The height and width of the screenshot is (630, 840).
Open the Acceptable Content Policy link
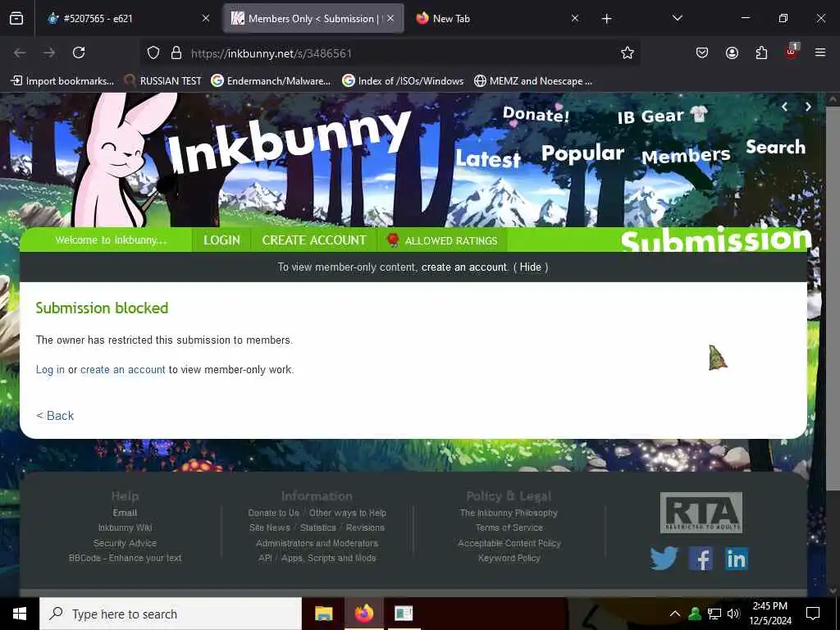509,543
